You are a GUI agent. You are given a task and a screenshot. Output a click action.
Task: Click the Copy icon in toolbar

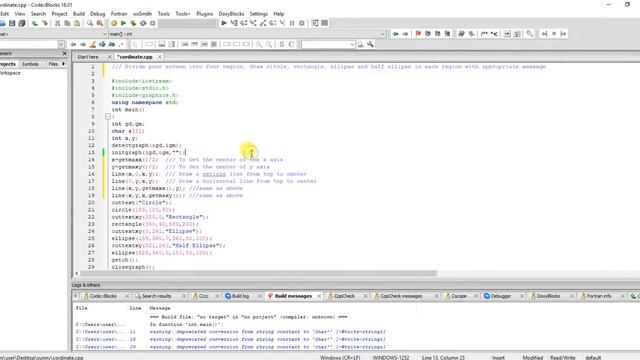(67, 24)
